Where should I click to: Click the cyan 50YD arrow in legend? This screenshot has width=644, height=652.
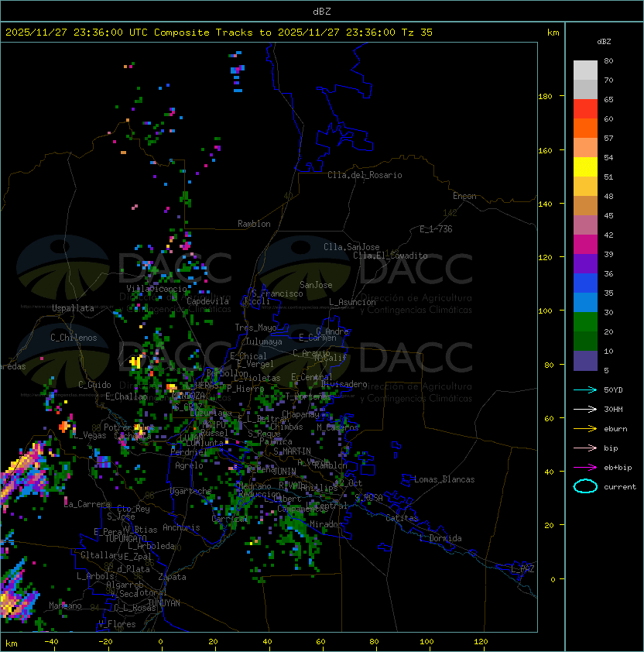coord(585,390)
